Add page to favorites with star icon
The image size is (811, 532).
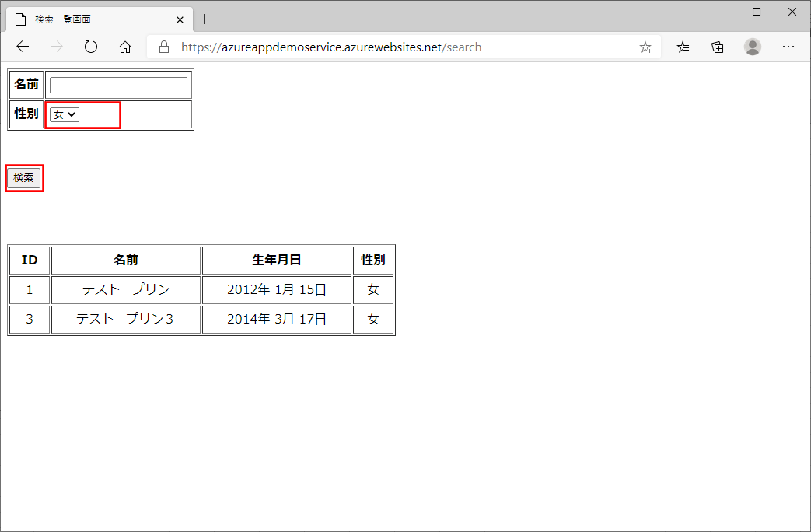click(645, 47)
